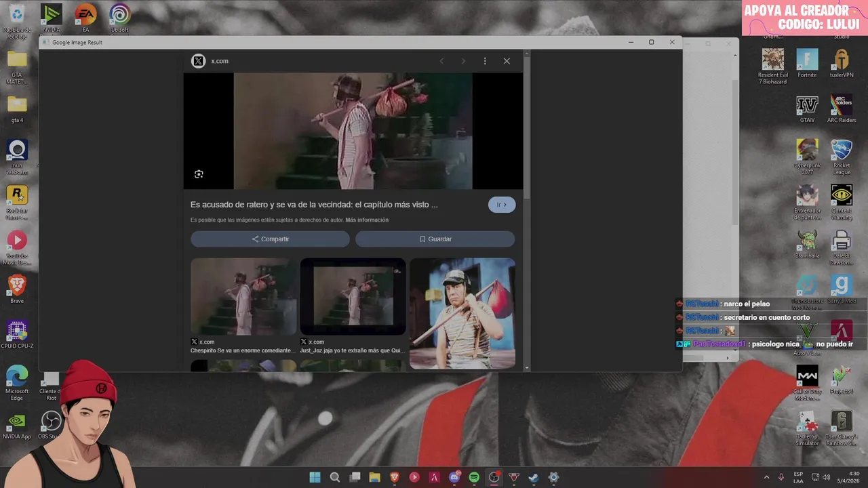The width and height of the screenshot is (868, 488).
Task: Open the taskbar Search magnifier
Action: click(x=335, y=477)
